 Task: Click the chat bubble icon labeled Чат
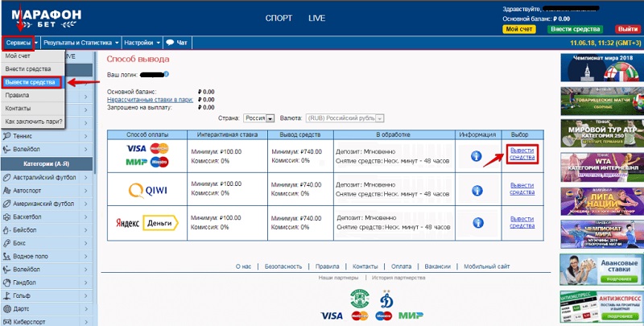click(171, 42)
